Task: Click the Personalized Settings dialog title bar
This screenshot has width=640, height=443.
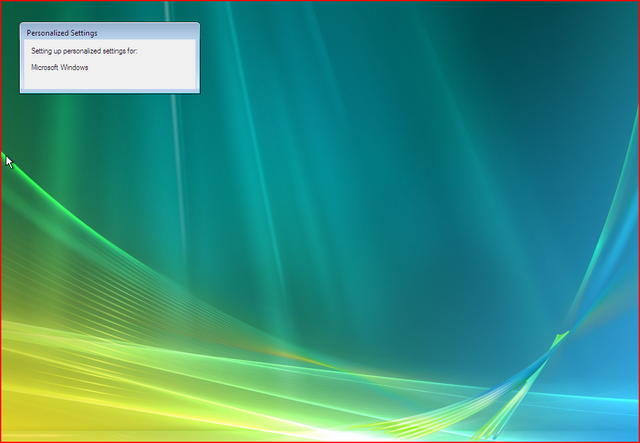Action: tap(110, 33)
